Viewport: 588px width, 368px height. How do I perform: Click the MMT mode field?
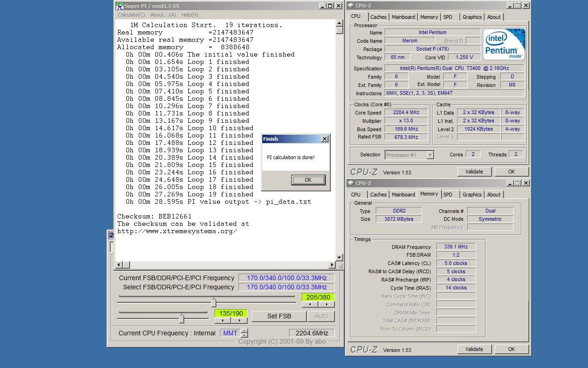230,333
